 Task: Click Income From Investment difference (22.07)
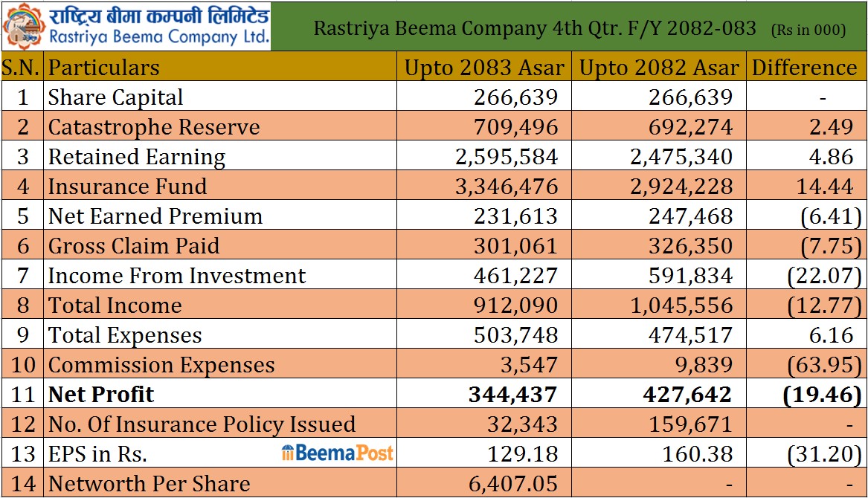pyautogui.click(x=824, y=276)
